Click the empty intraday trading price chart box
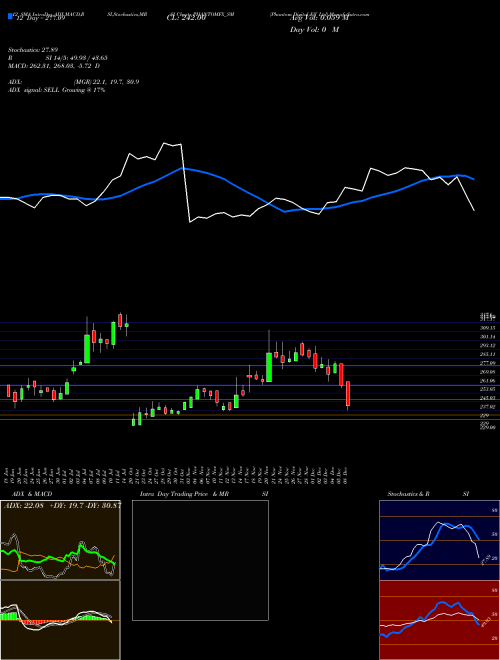The width and height of the screenshot is (500, 660). point(200,560)
